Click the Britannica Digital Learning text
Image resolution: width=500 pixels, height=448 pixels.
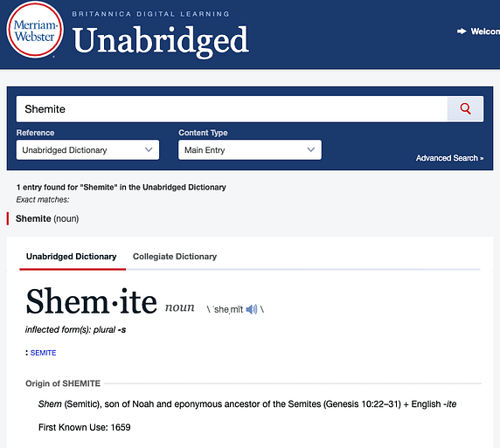tap(150, 14)
